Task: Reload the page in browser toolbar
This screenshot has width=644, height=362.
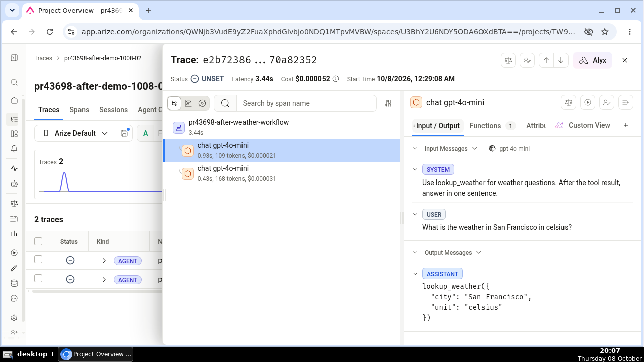Action: [x=50, y=32]
